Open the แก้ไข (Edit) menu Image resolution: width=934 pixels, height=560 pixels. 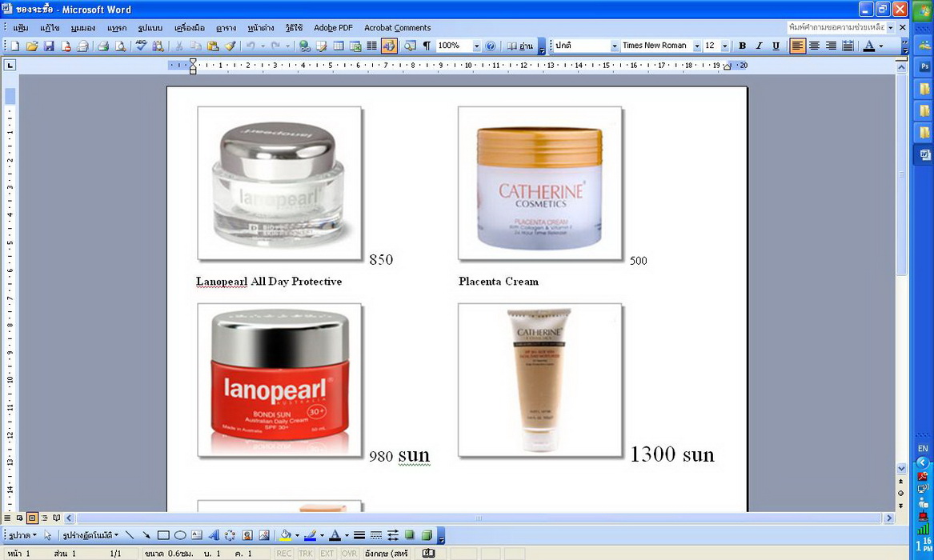pyautogui.click(x=50, y=28)
